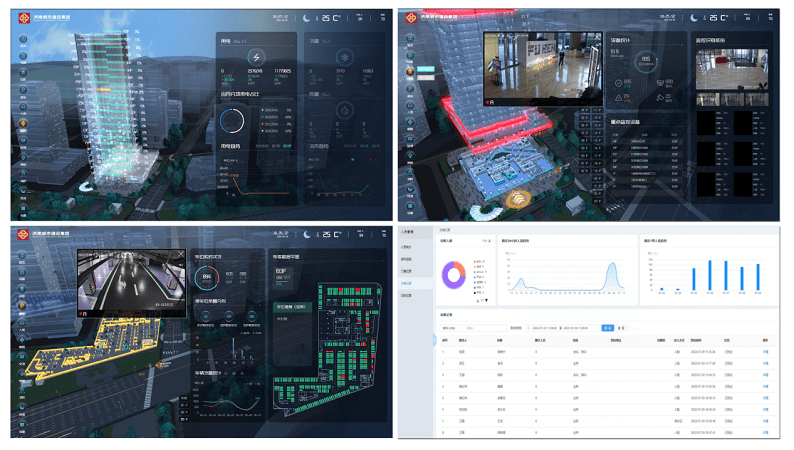Click the blue search button

point(607,328)
